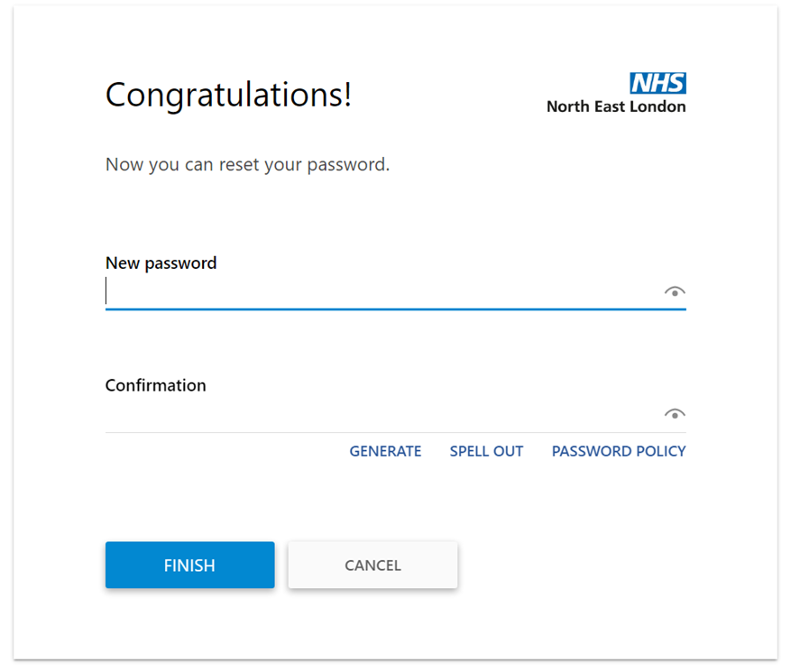Click the New password field label
The height and width of the screenshot is (672, 791).
(x=161, y=262)
